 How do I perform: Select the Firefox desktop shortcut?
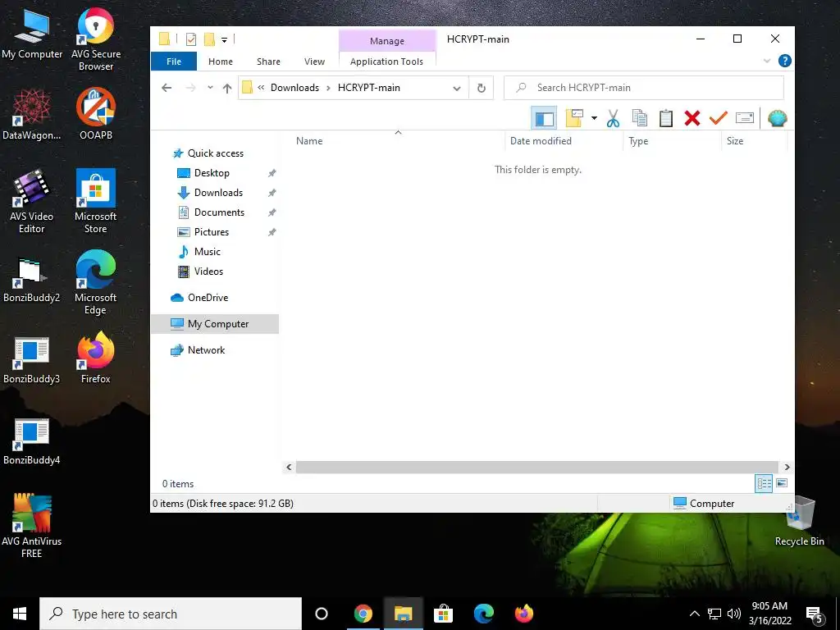click(96, 358)
